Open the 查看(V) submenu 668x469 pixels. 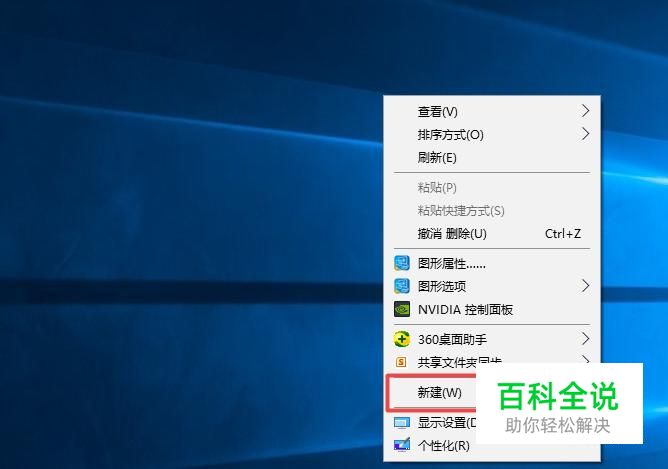point(492,112)
